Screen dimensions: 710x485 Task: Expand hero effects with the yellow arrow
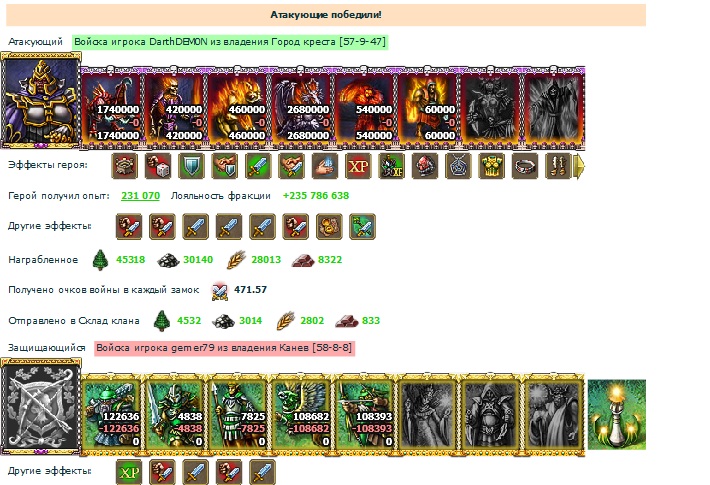[579, 166]
